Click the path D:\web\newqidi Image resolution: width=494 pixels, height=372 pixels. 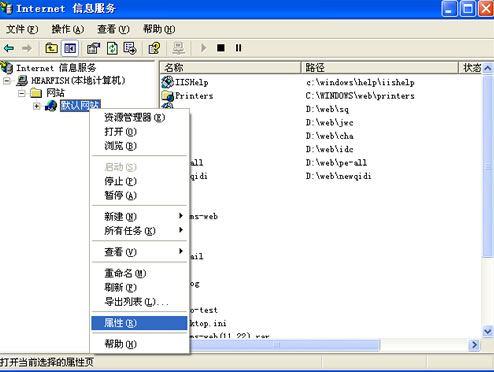tap(338, 176)
